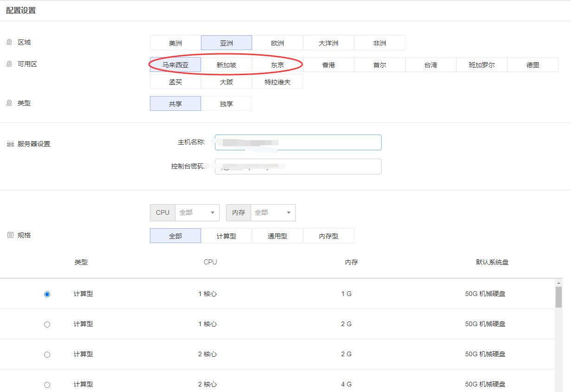Click the location pin icon beside 可用区
The width and height of the screenshot is (571, 392).
coord(9,64)
